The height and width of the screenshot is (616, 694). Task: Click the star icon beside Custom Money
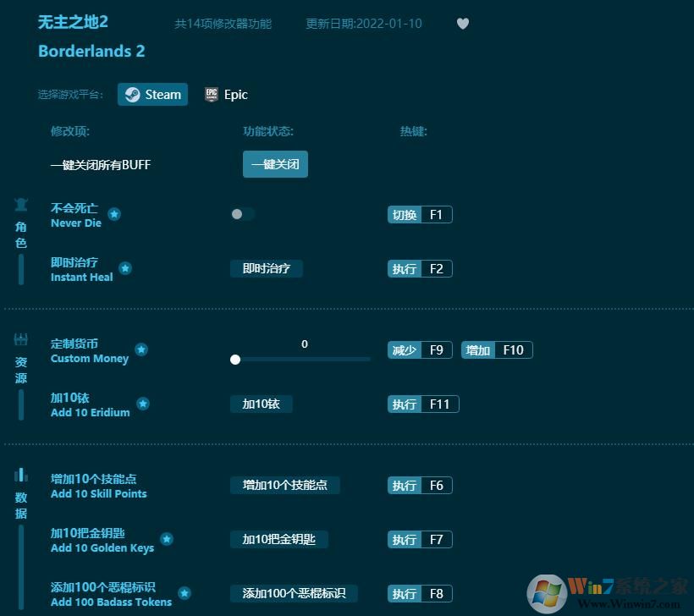[141, 348]
